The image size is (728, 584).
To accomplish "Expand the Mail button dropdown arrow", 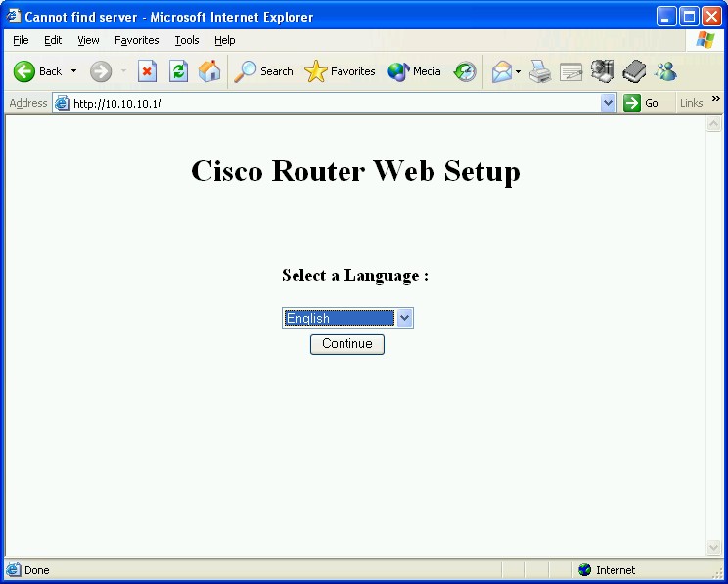I will tap(518, 72).
